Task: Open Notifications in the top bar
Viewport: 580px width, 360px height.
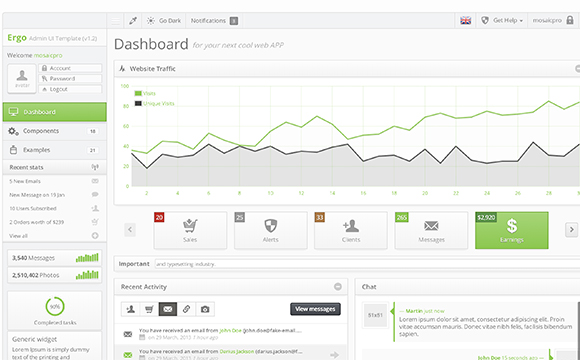Action: [x=214, y=21]
